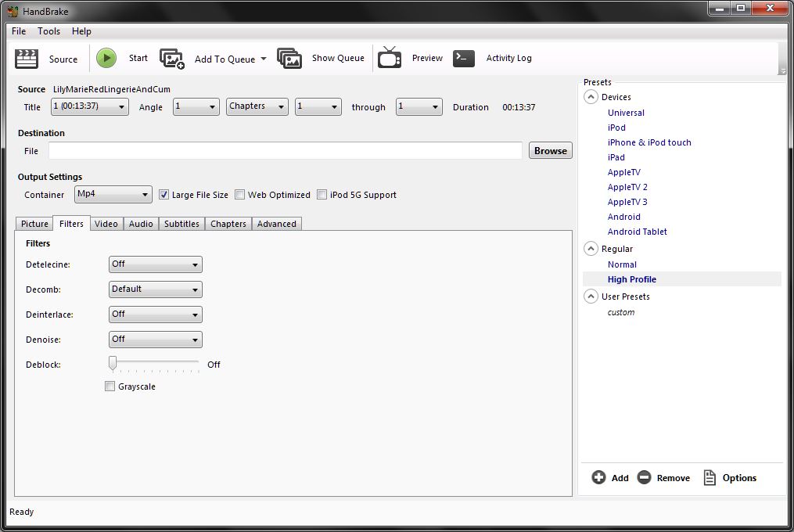Click the preset Options document icon
794x532 pixels.
click(x=710, y=477)
